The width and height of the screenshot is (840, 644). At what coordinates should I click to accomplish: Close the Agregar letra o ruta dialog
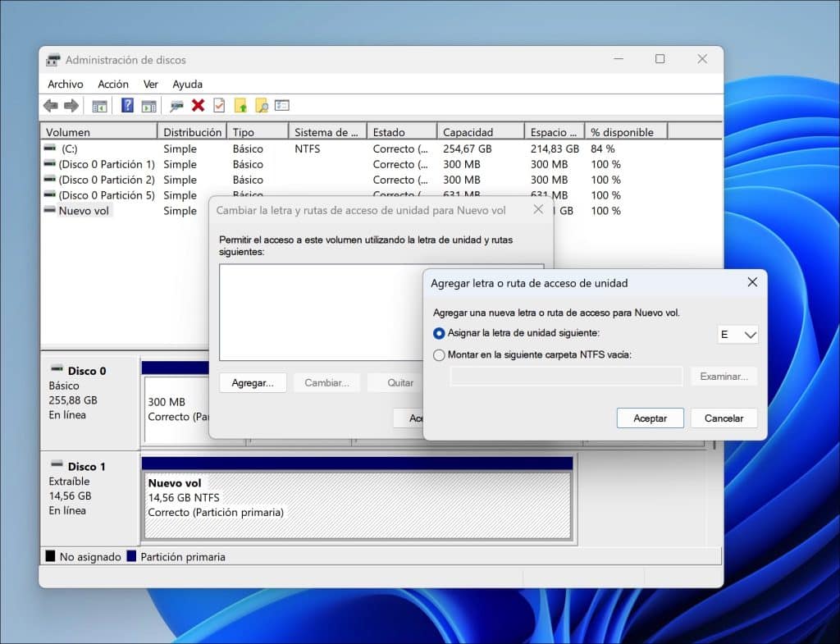pos(752,282)
